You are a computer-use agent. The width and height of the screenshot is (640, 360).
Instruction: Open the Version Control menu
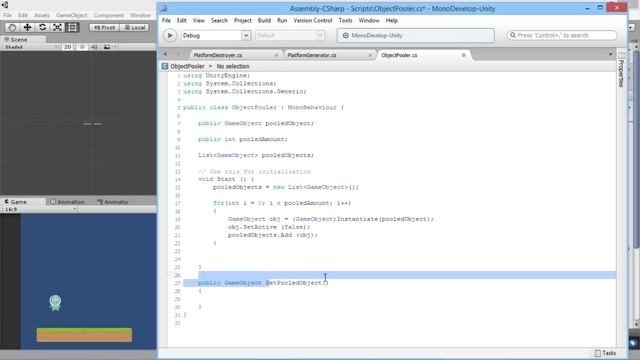(x=313, y=20)
